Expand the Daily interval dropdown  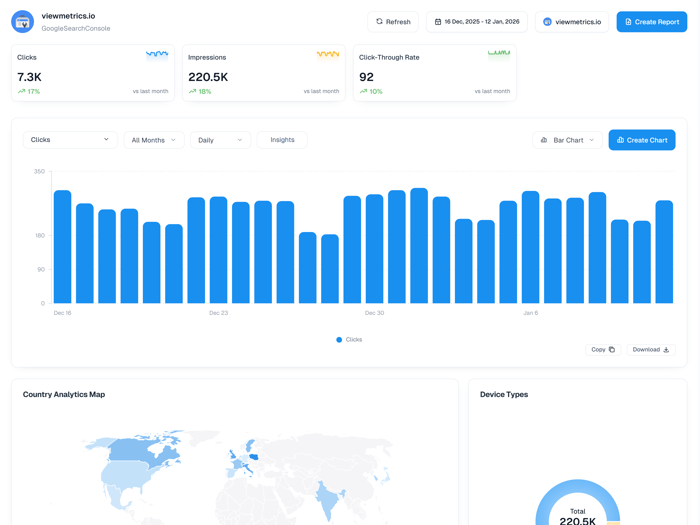point(221,140)
